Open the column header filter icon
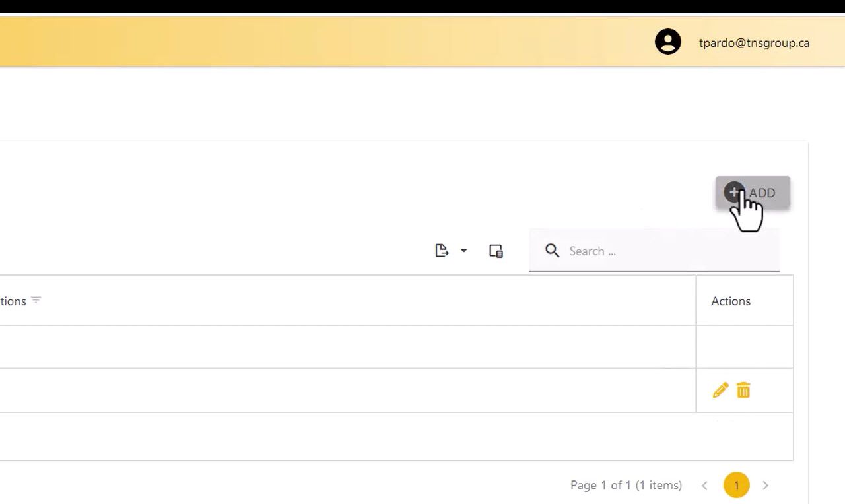845x504 pixels. [36, 300]
